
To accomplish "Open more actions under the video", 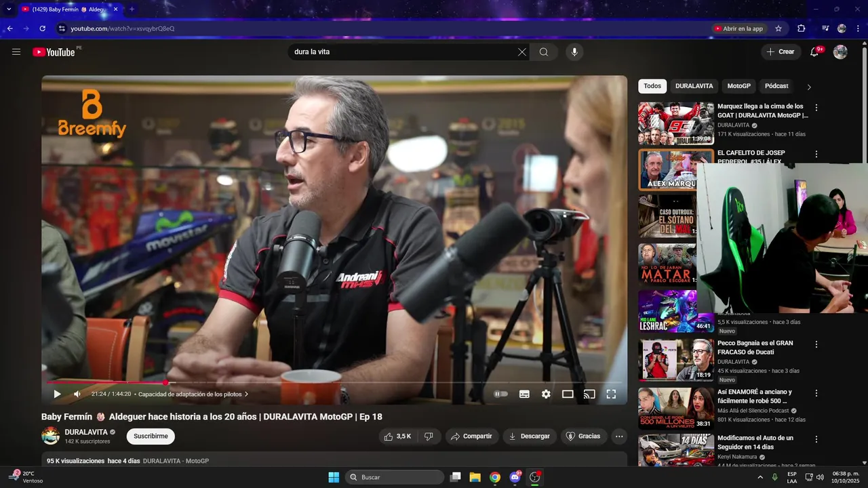I will pyautogui.click(x=619, y=436).
